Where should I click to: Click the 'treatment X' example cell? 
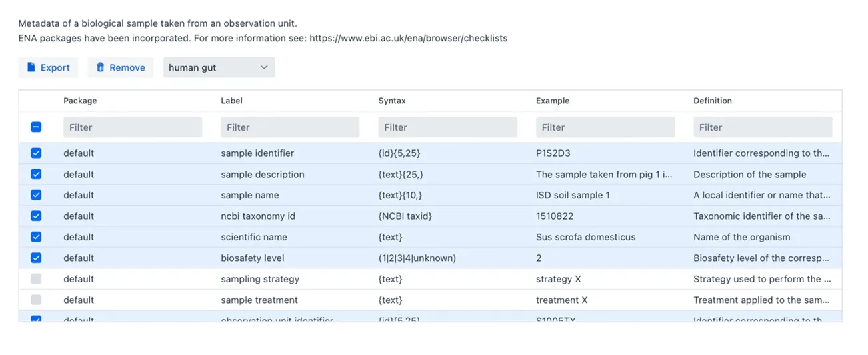pyautogui.click(x=562, y=300)
